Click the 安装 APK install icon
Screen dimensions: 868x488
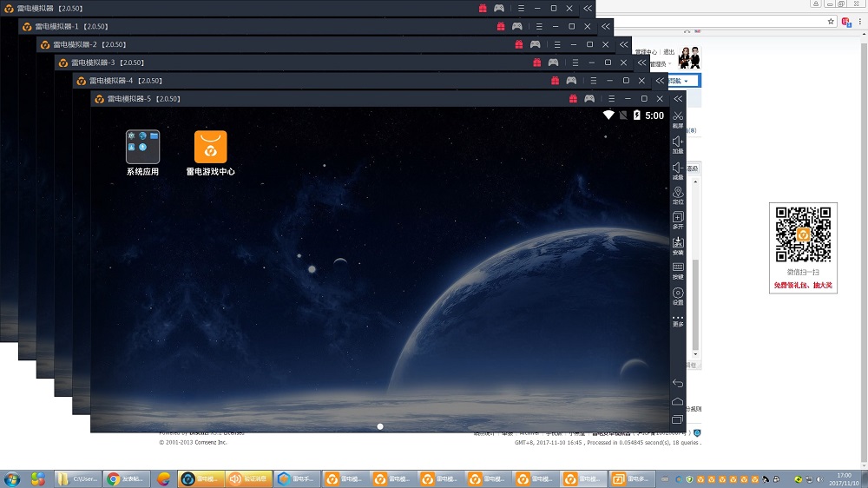[x=678, y=246]
